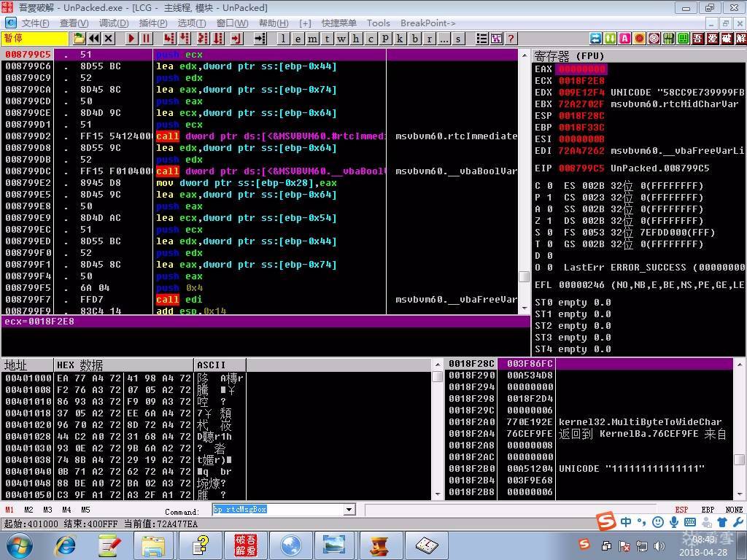Viewport: 747px width, 560px height.
Task: Click the pink A plugin icon
Action: pyautogui.click(x=624, y=39)
